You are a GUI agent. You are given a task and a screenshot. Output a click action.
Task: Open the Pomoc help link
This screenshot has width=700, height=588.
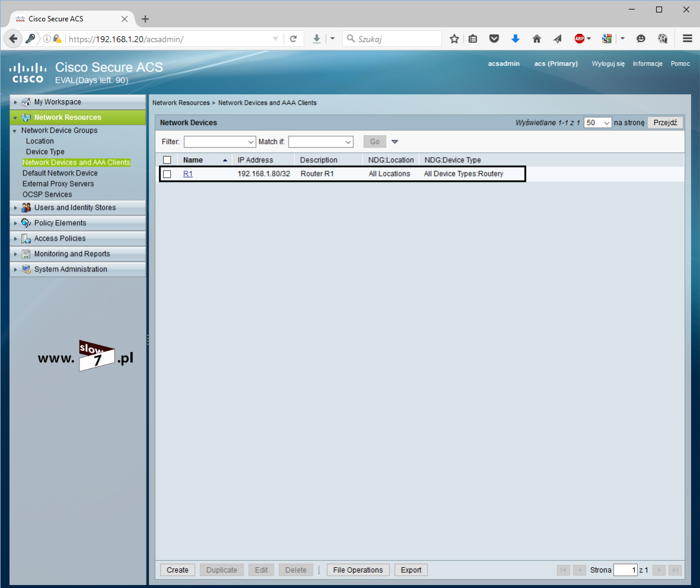coord(680,64)
